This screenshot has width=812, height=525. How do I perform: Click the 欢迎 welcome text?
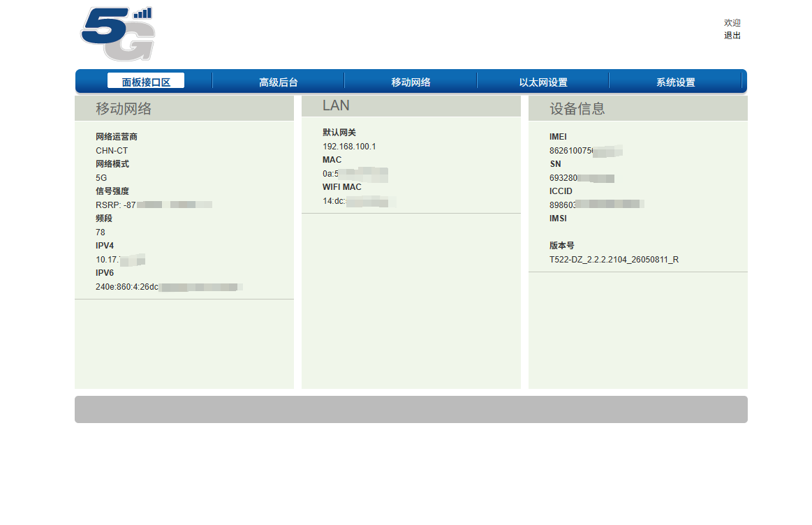click(x=732, y=23)
